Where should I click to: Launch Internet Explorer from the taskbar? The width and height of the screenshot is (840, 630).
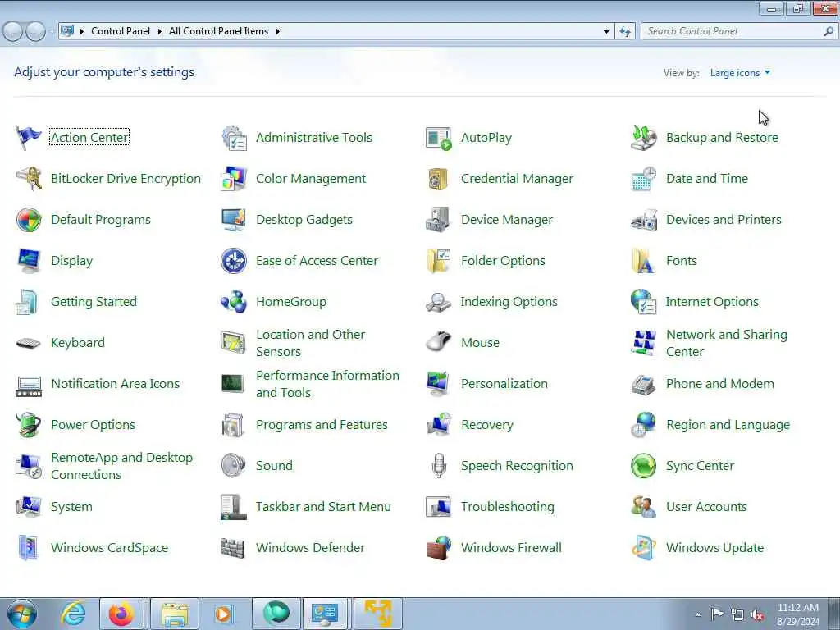coord(73,614)
